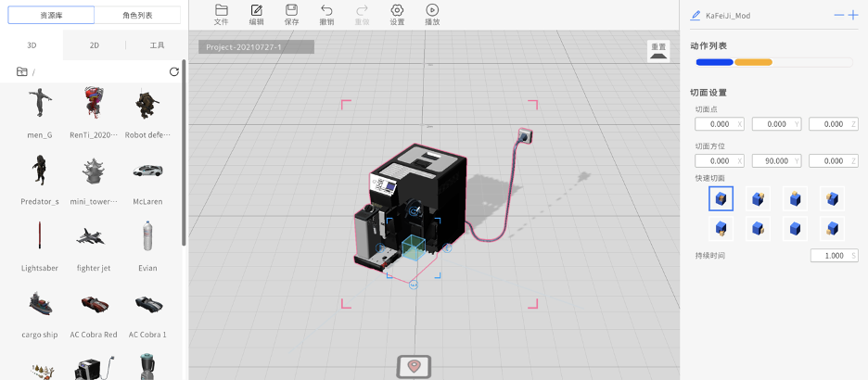Choose the quick-cut preset with the cube at bottom front

click(x=721, y=228)
